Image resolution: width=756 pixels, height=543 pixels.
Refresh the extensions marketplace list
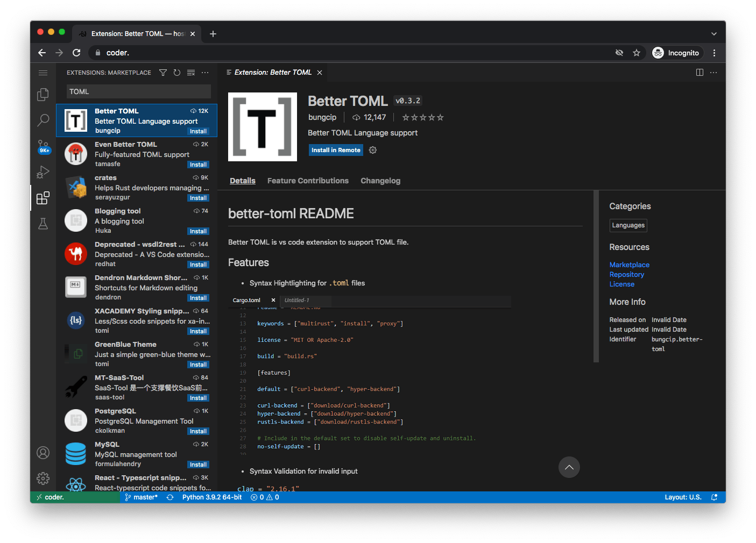click(177, 73)
